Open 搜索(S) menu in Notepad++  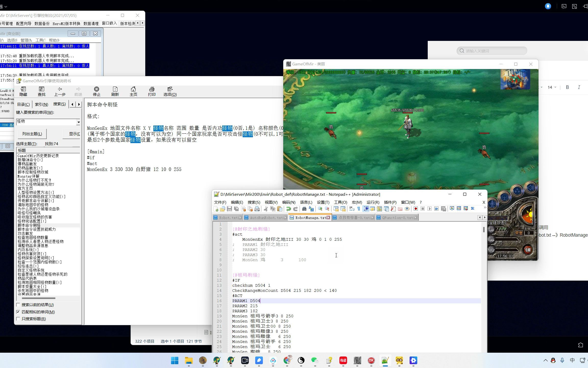click(254, 202)
